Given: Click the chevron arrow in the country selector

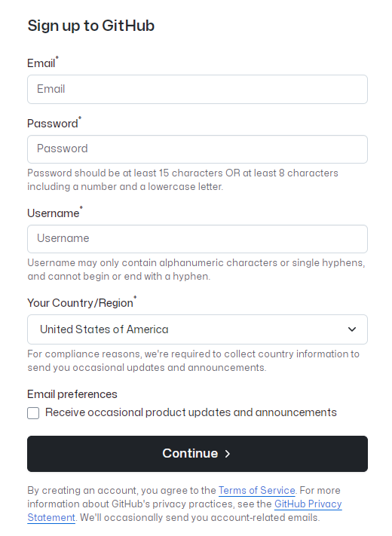Looking at the screenshot, I should tap(352, 329).
